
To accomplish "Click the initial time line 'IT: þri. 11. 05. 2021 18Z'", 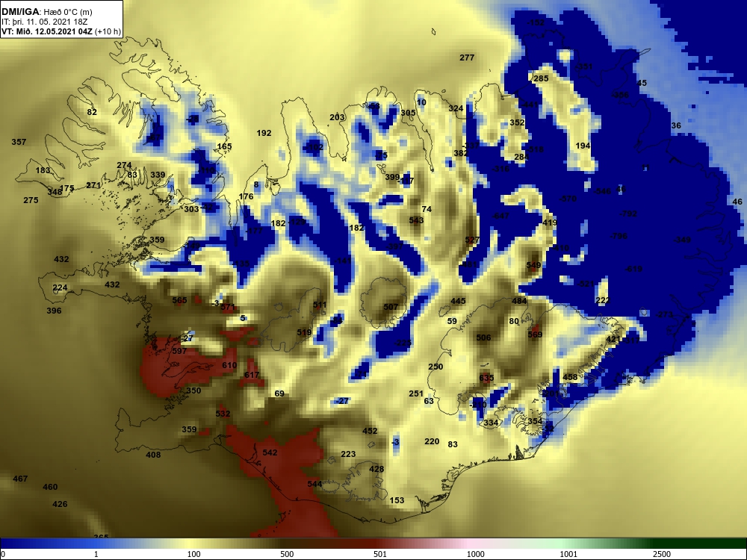I will (44, 22).
